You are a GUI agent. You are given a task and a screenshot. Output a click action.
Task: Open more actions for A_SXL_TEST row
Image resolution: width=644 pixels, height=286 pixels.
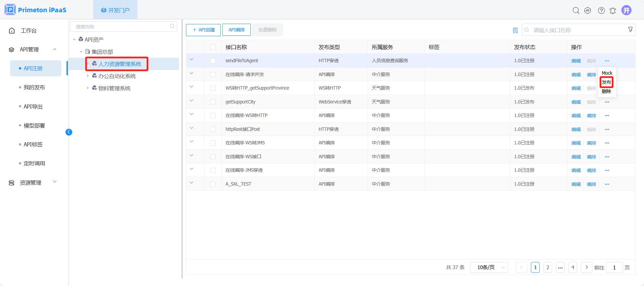click(x=607, y=184)
